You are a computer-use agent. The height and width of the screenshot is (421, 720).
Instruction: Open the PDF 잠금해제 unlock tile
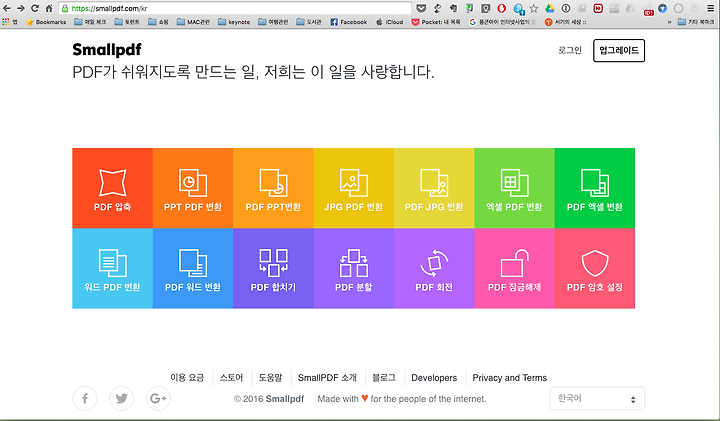point(514,268)
